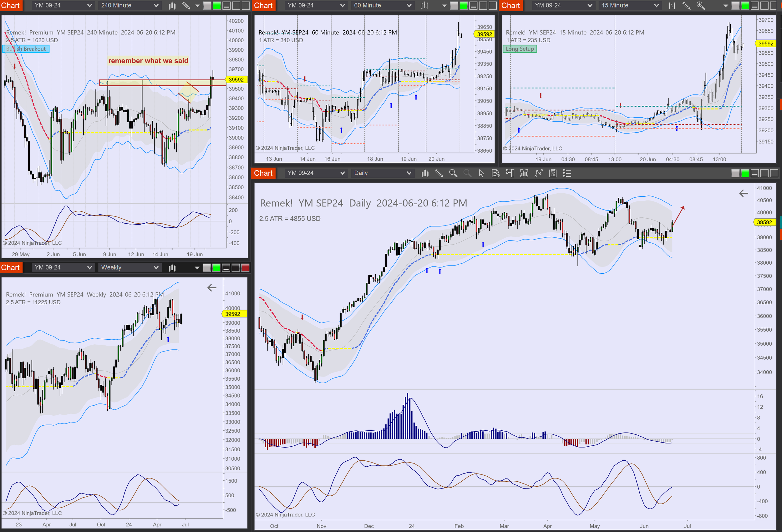Open the Data Series icon on the 60 Minute chart
782x532 pixels.
[x=425, y=5]
